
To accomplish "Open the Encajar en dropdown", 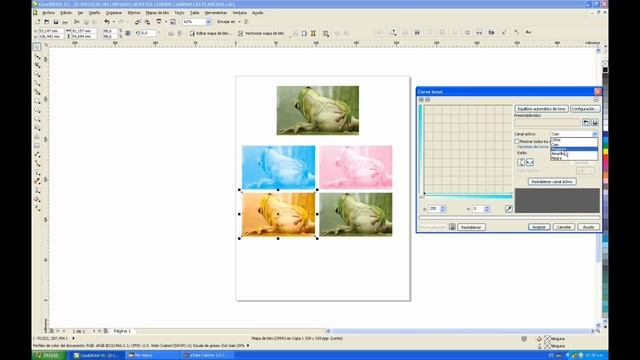I will [240, 22].
